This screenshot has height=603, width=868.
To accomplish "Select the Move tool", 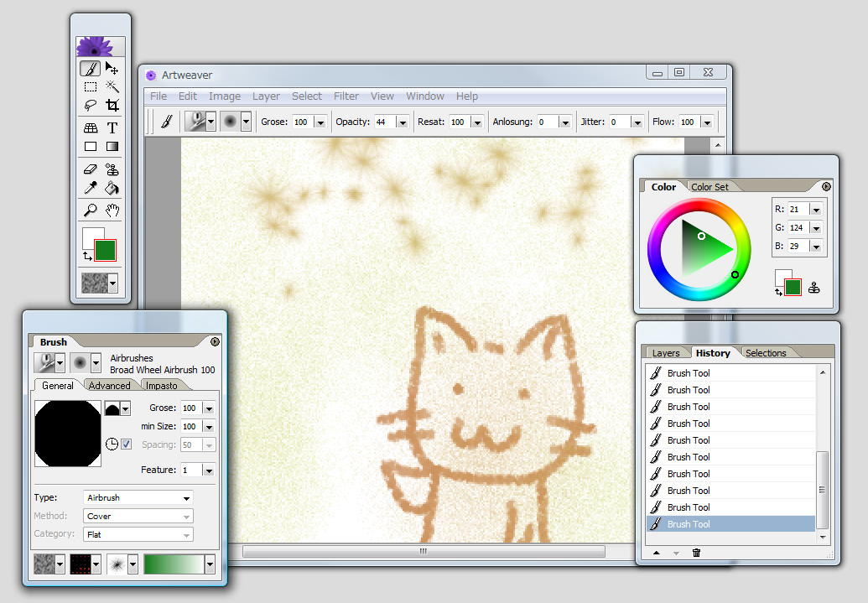I will click(112, 68).
